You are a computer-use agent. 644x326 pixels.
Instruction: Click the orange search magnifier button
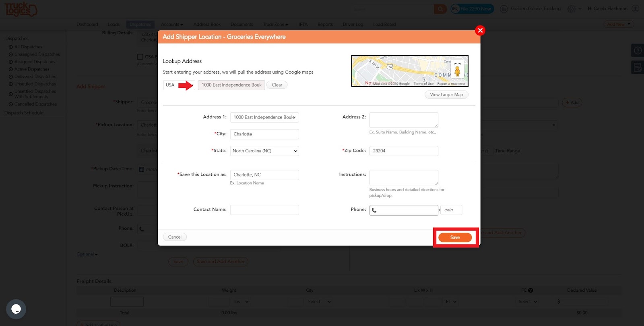tap(440, 9)
